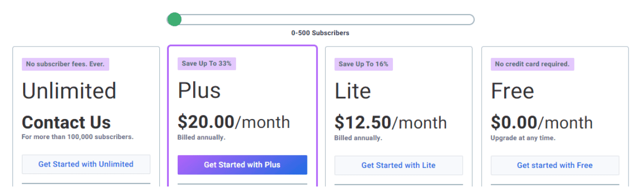The image size is (644, 196).
Task: Click the 0-500 Subscribers label
Action: pyautogui.click(x=321, y=33)
